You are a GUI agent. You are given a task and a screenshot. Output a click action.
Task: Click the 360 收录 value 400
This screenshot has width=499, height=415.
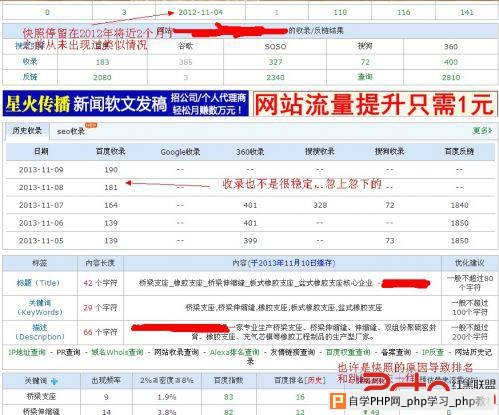(451, 62)
